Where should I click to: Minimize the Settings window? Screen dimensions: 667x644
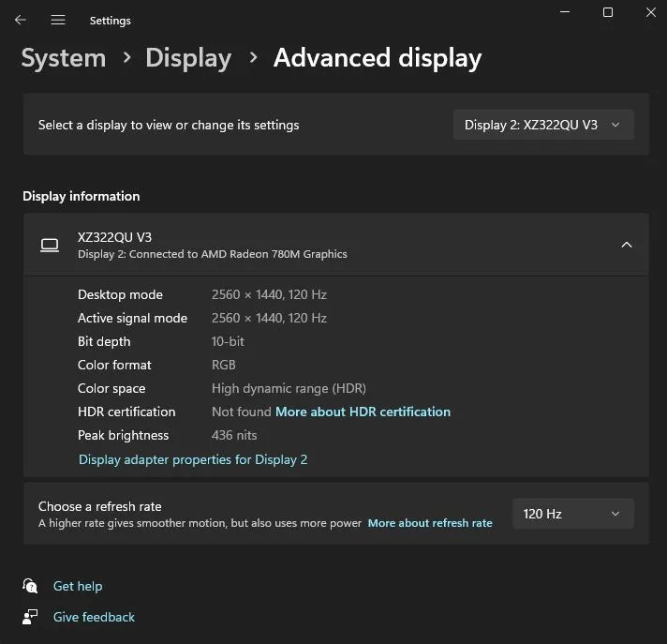[565, 12]
